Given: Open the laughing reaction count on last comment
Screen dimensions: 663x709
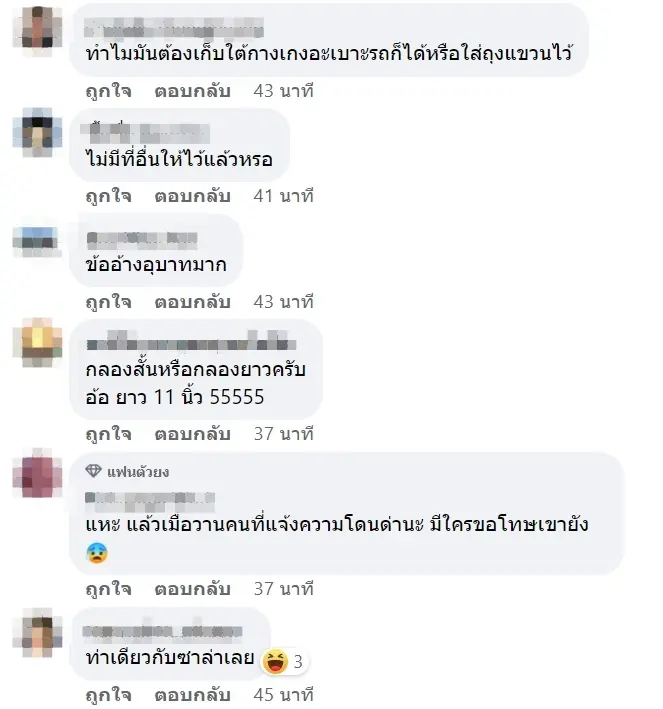Looking at the screenshot, I should point(285,662).
